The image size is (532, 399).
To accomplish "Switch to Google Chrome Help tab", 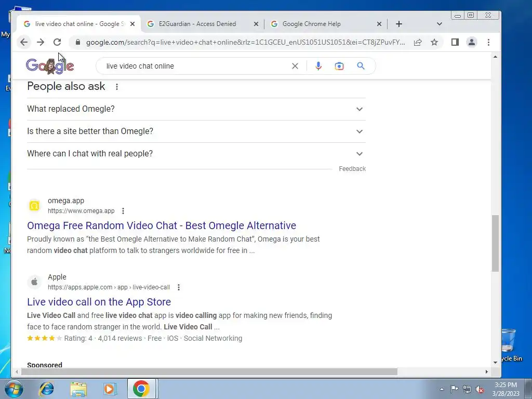I will (312, 24).
